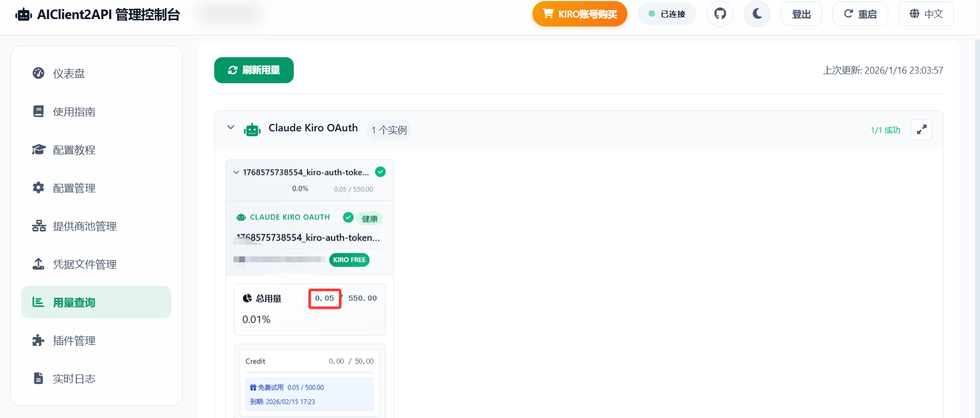Expand Claude Kiro OAuth panel to fullscreen
Image resolution: width=980 pixels, height=418 pixels.
pos(922,129)
